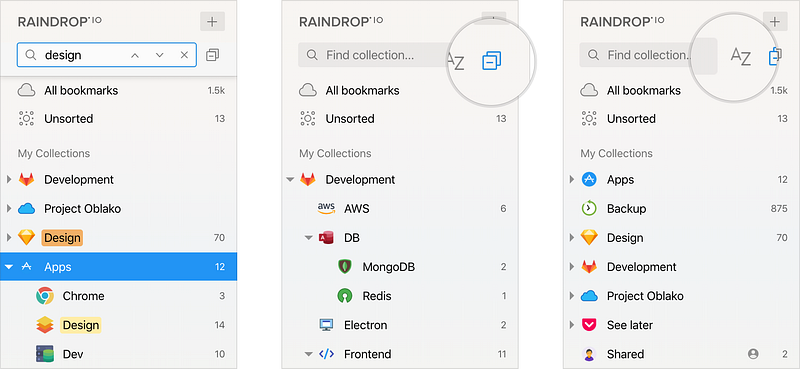This screenshot has height=369, width=800.
Task: Click Project Oblako cloud icon in right panel
Action: tap(589, 296)
